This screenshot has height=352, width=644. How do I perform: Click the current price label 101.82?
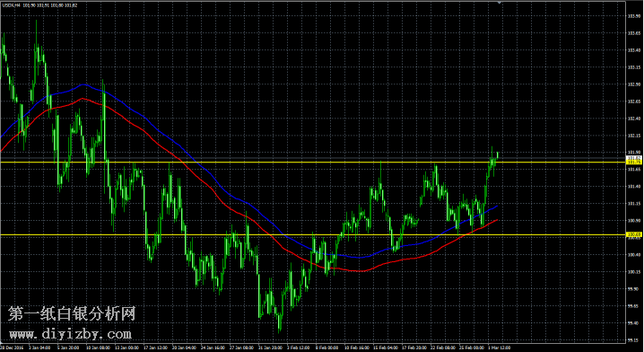(633, 158)
